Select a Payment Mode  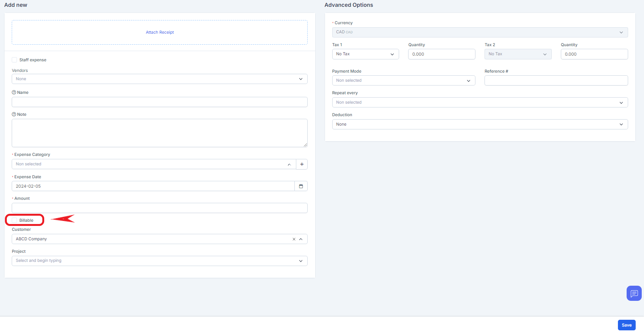coord(404,81)
